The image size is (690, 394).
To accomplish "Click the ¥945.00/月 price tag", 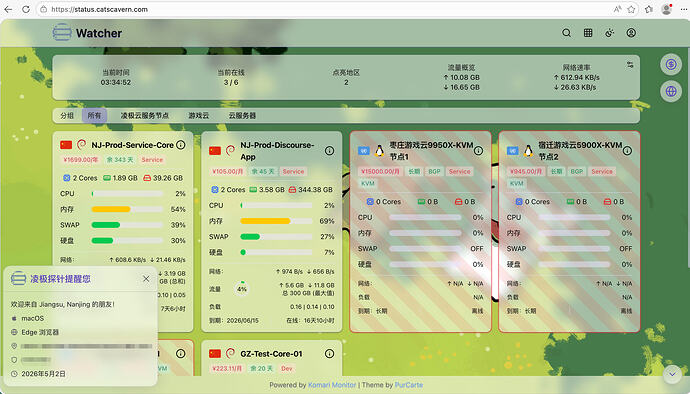I will point(526,172).
